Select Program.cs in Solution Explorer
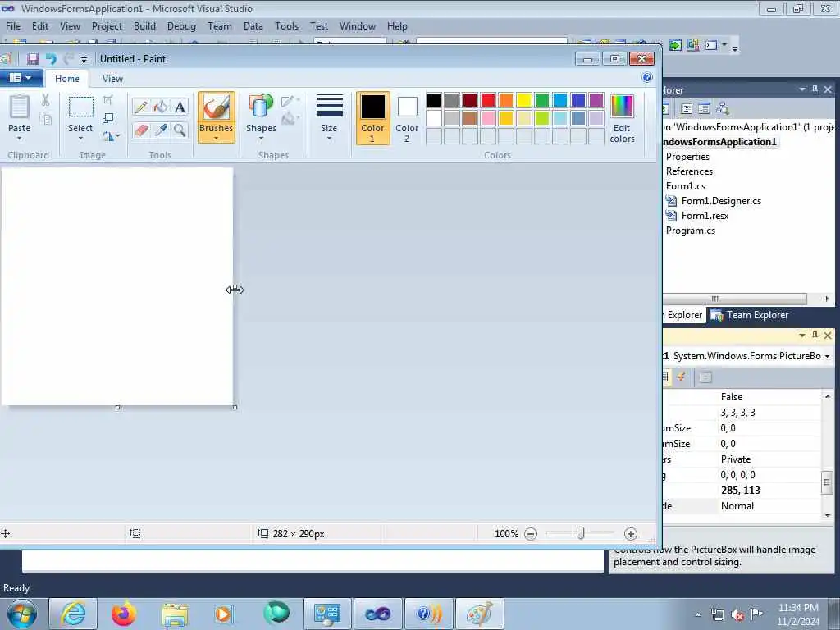The image size is (840, 630). [691, 231]
